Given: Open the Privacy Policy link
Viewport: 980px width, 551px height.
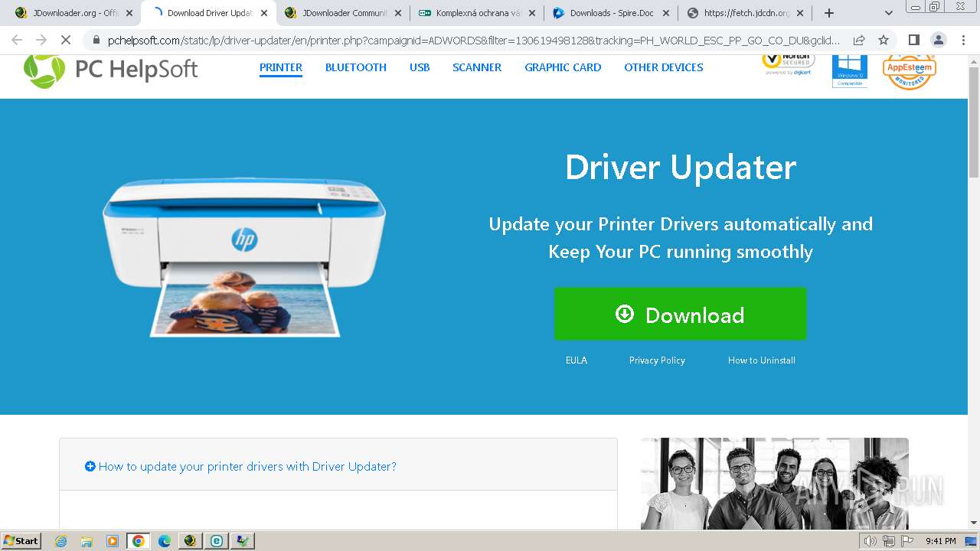Looking at the screenshot, I should click(657, 360).
